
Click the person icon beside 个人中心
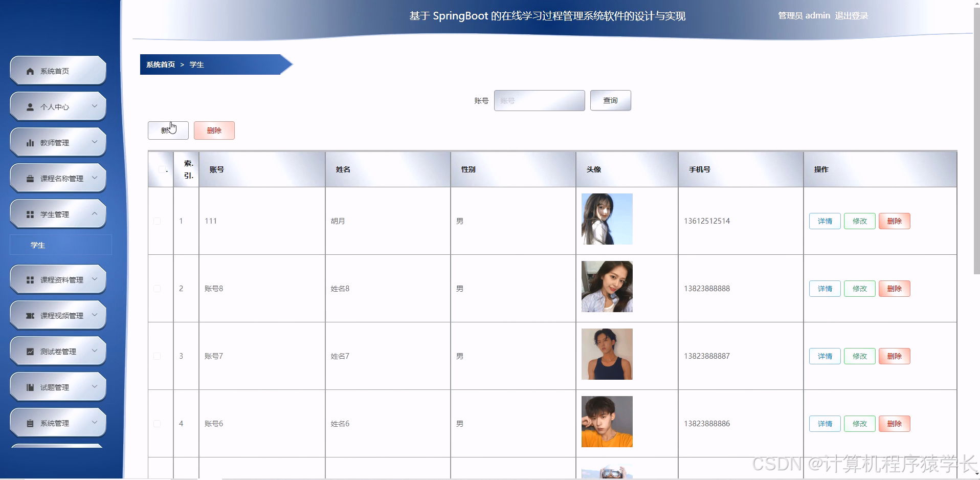point(30,107)
